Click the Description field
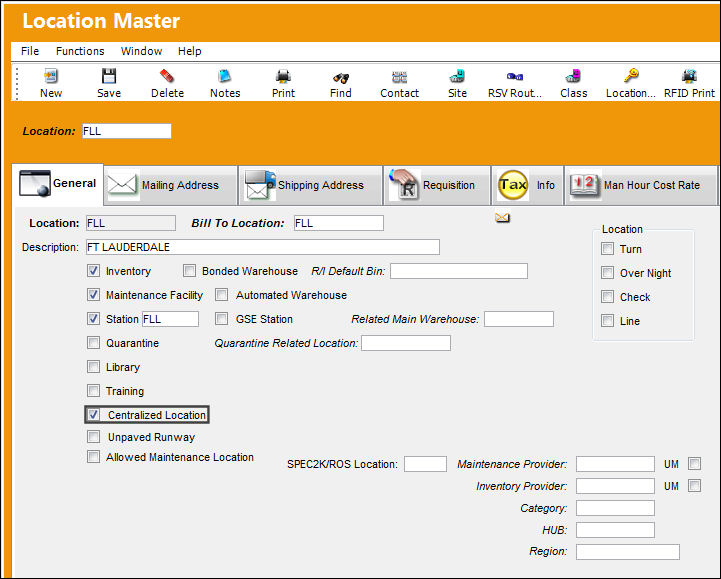 263,247
